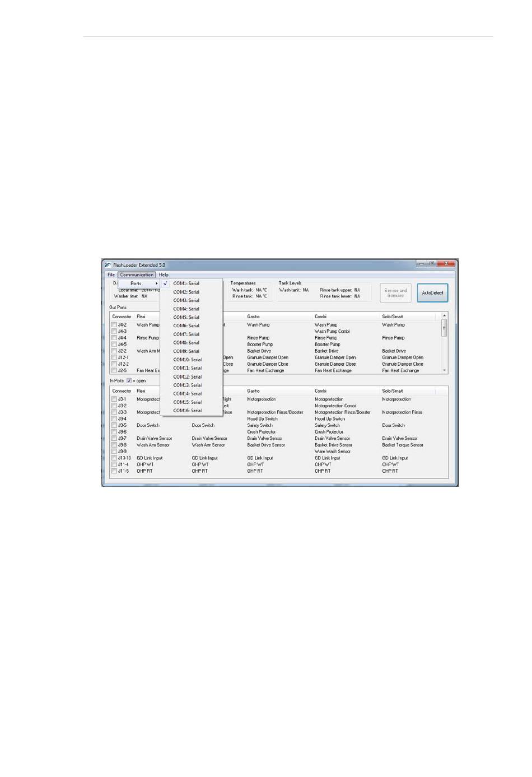The width and height of the screenshot is (532, 777).
Task: Check the J13-10 in port checkbox
Action: pos(114,458)
